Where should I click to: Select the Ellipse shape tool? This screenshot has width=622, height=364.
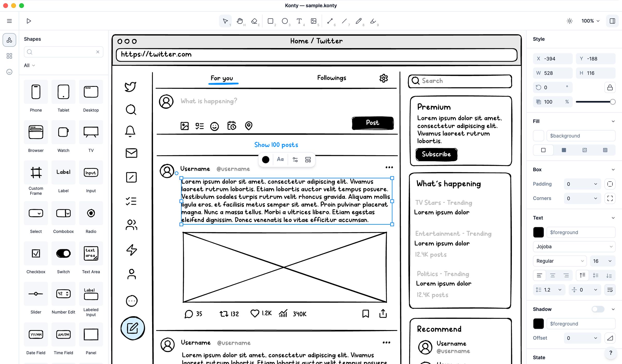click(x=285, y=20)
